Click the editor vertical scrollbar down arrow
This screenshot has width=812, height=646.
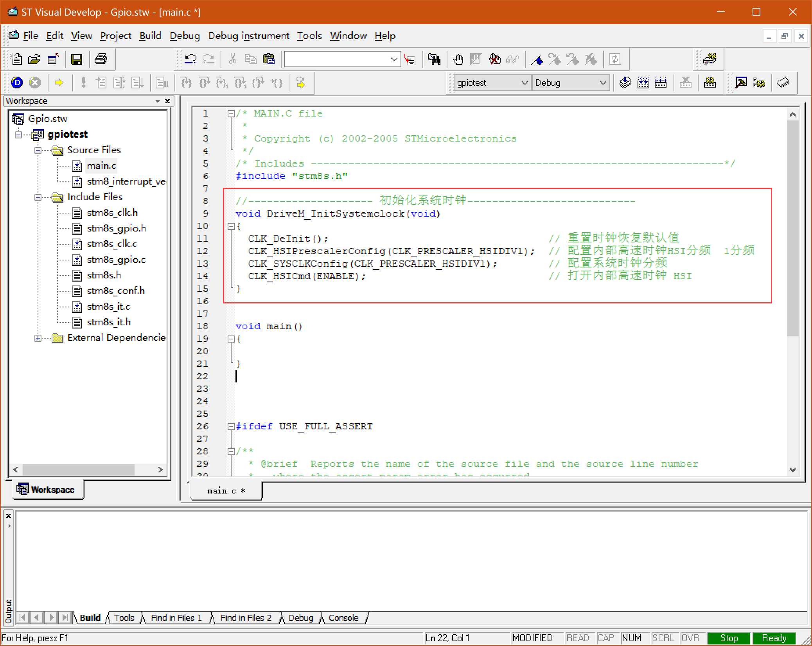pyautogui.click(x=793, y=470)
